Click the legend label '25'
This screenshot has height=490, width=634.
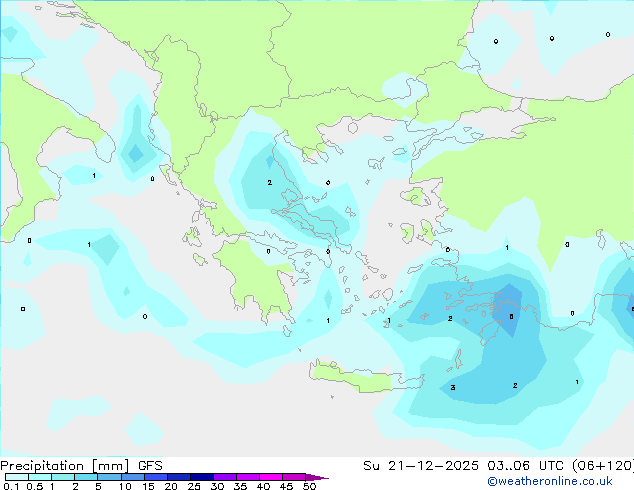(194, 486)
